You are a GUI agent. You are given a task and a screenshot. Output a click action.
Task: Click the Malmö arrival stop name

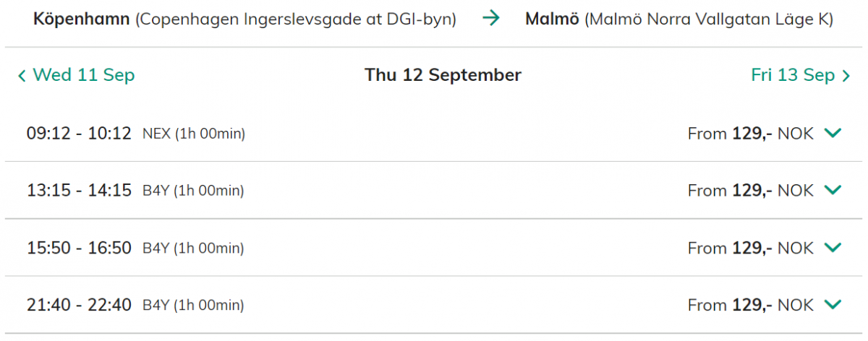pos(552,19)
